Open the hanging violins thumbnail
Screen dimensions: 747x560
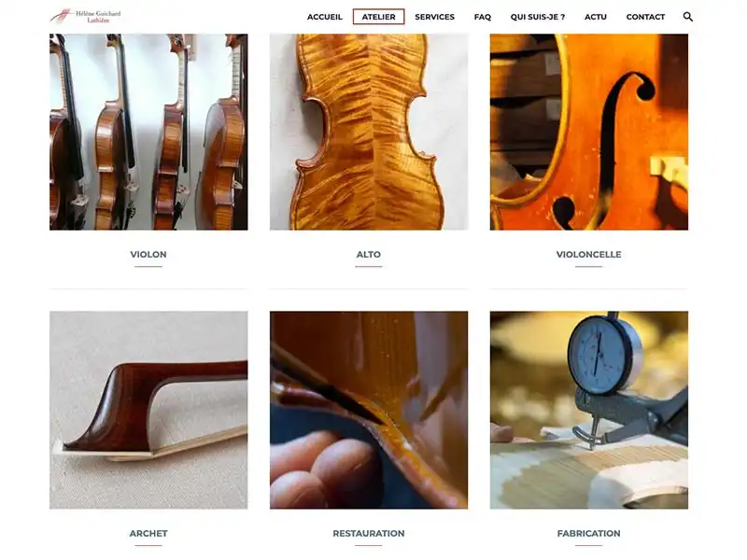click(148, 132)
